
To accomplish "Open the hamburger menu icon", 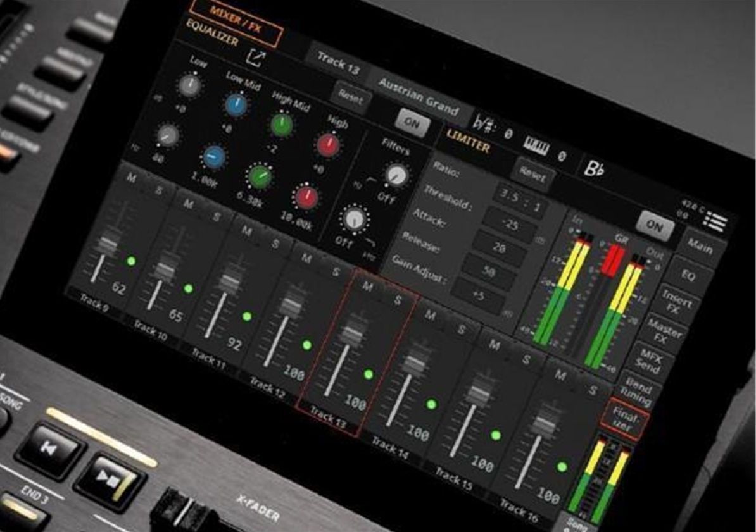I will pos(715,223).
